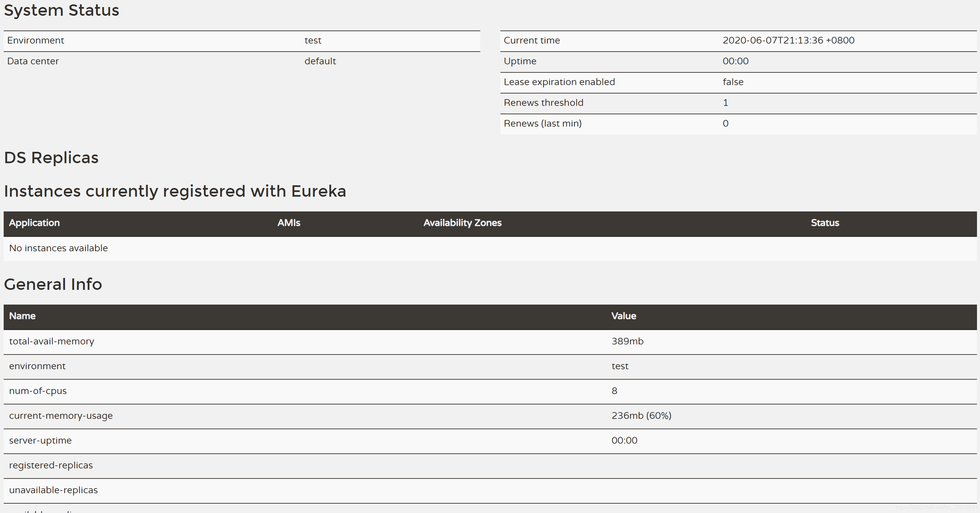Click Lease expiration enabled 'false' value

[733, 82]
